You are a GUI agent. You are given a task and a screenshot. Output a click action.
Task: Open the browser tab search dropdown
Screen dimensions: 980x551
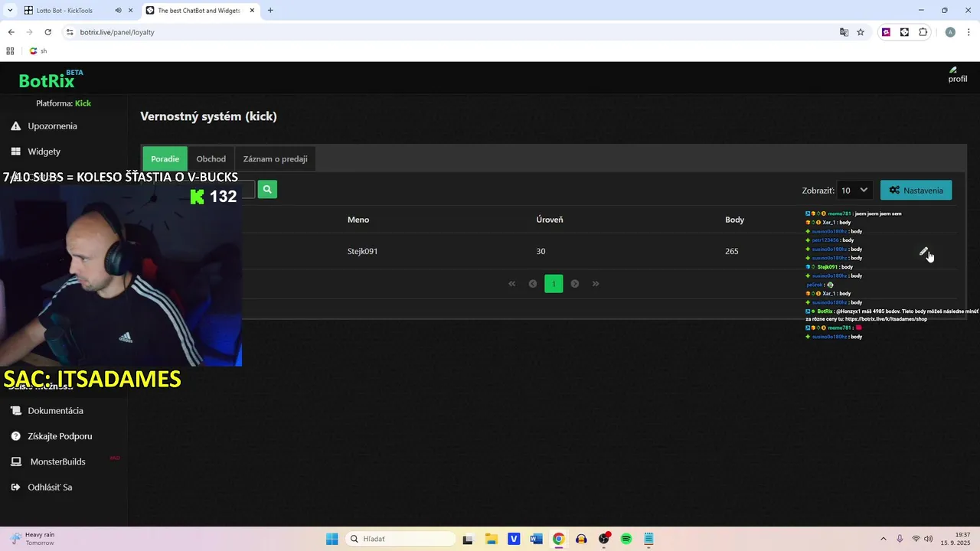coord(10,11)
